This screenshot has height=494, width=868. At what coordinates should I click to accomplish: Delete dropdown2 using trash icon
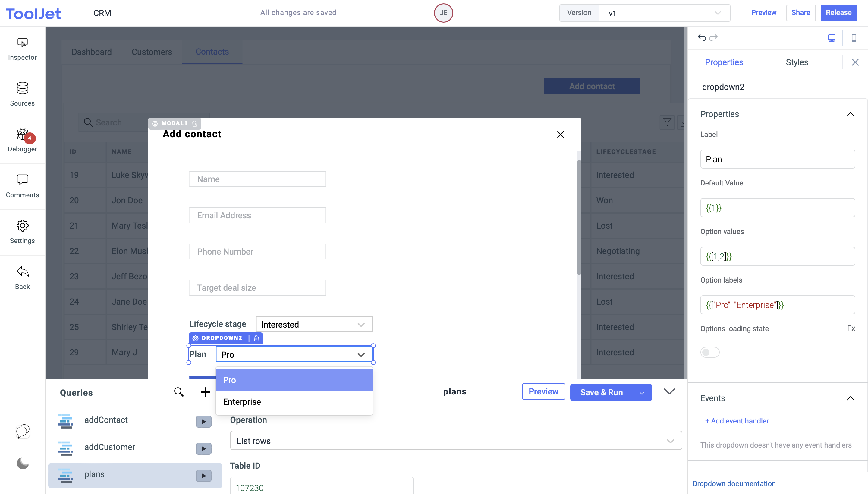(x=256, y=338)
